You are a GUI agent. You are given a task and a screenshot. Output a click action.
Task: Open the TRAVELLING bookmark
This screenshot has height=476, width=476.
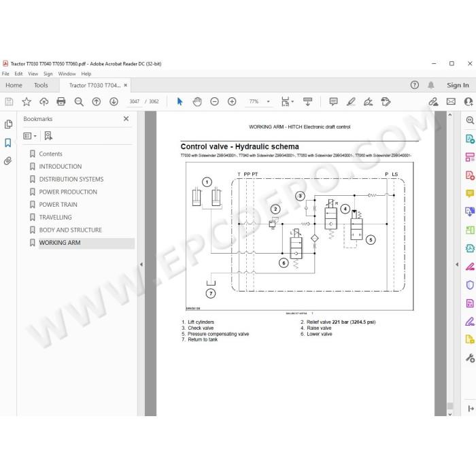click(x=55, y=218)
